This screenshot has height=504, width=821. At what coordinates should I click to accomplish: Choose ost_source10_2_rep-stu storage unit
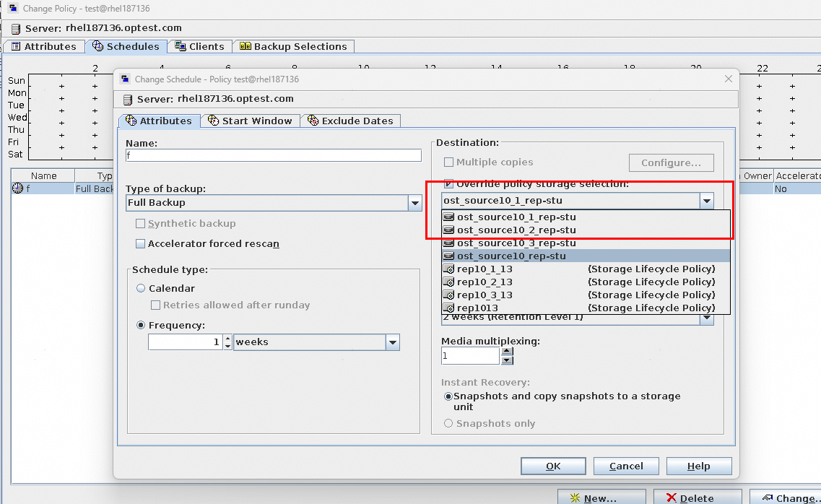pos(586,230)
